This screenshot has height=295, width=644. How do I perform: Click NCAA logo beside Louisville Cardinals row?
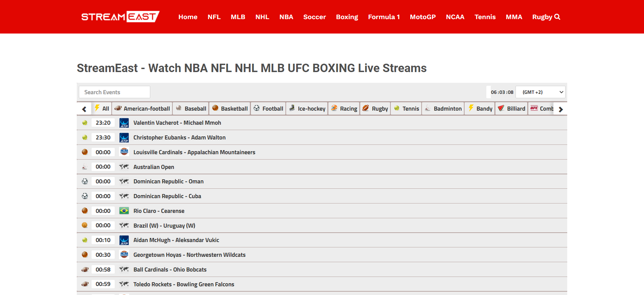(124, 152)
